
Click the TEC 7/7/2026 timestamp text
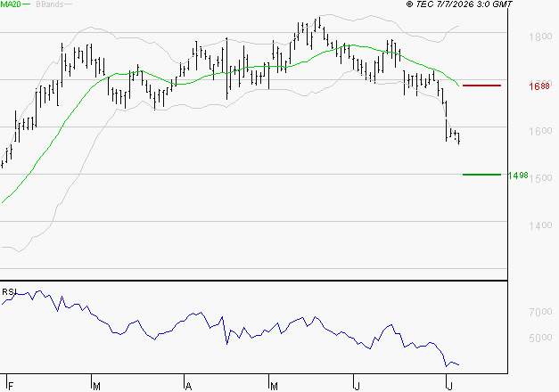point(459,4)
